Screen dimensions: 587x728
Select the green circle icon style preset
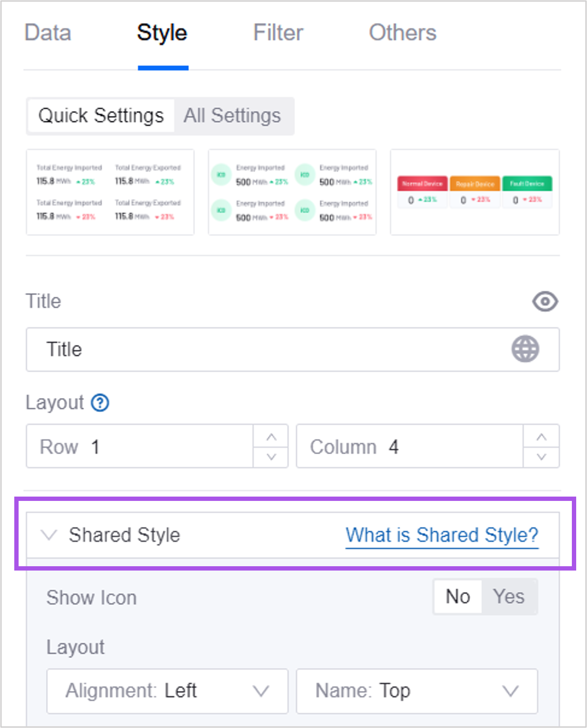click(x=292, y=192)
